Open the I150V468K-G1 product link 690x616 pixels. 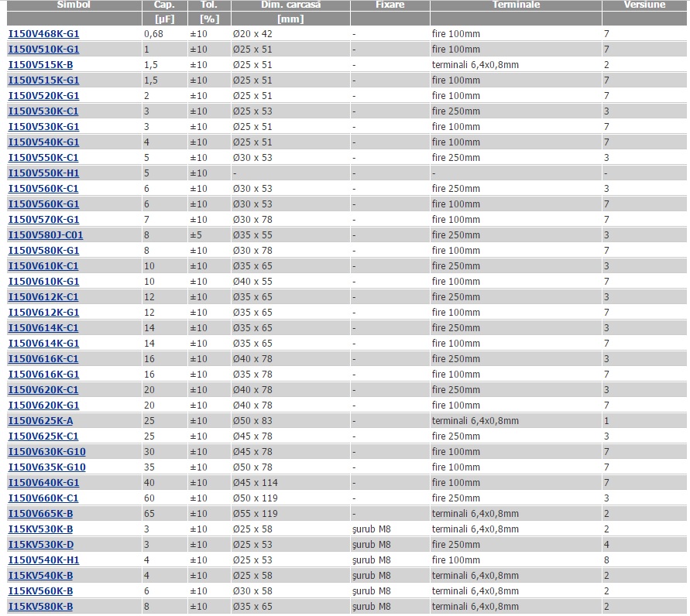coord(43,34)
